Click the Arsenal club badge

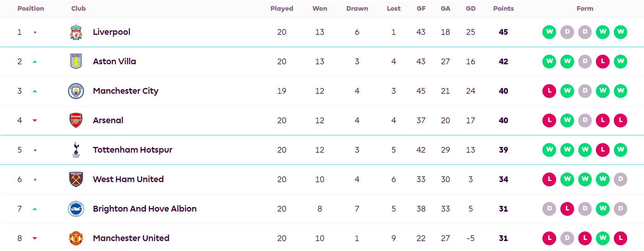pyautogui.click(x=76, y=120)
